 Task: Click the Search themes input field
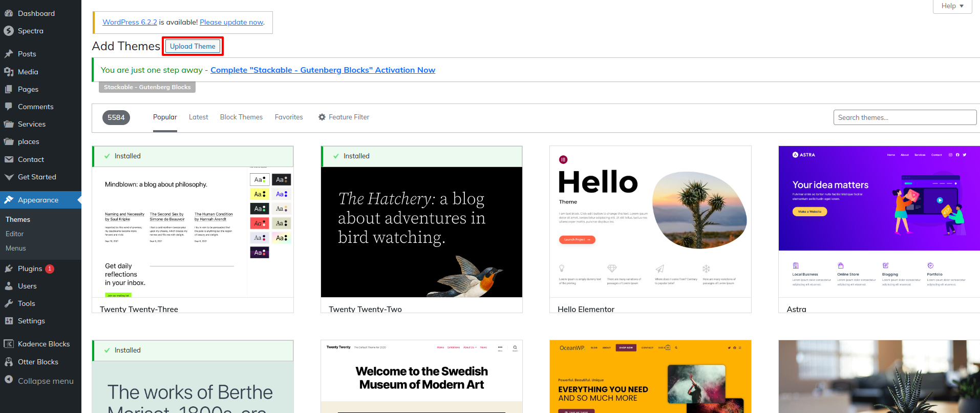click(x=904, y=117)
